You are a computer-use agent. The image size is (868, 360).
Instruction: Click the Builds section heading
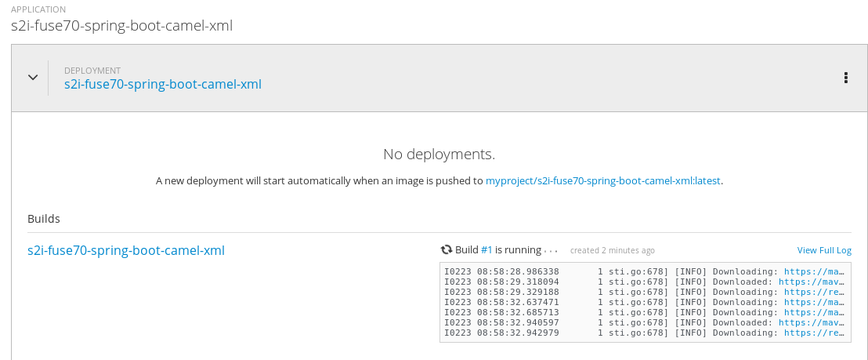tap(44, 219)
